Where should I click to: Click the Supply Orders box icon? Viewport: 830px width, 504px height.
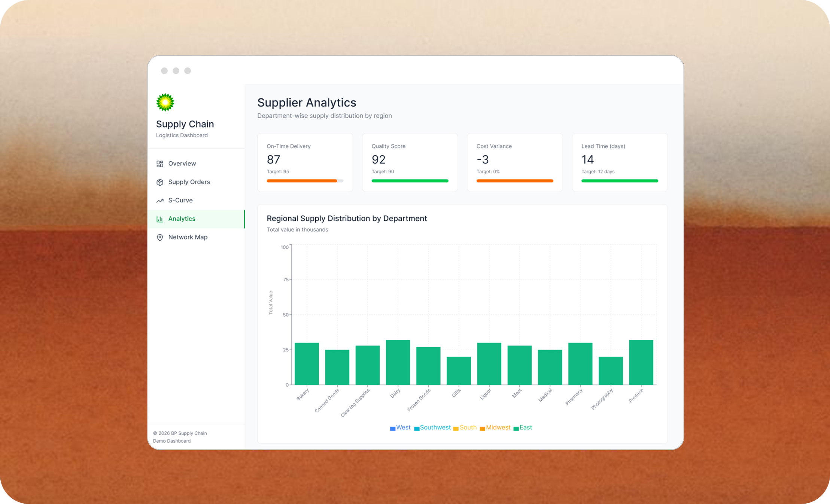pyautogui.click(x=160, y=182)
